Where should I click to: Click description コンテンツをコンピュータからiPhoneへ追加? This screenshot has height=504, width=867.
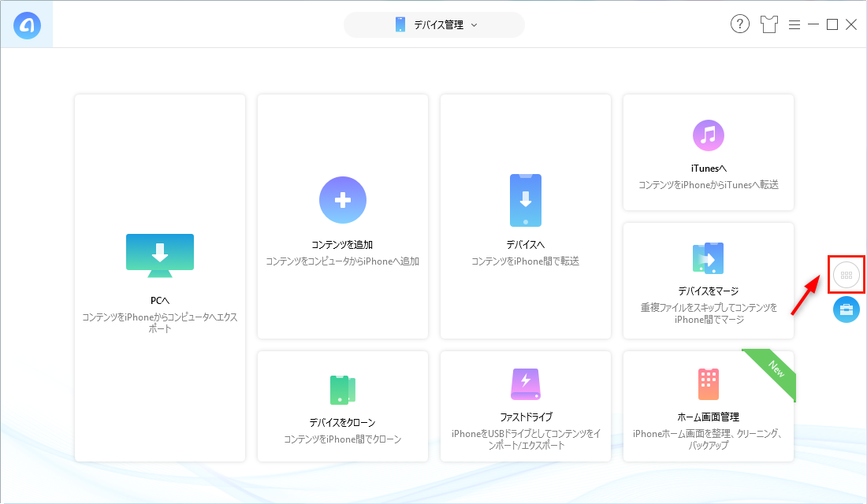343,261
